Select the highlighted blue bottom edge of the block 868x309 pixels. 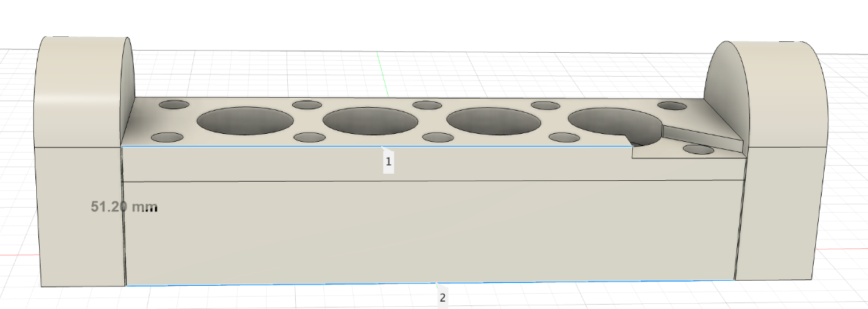tap(430, 284)
